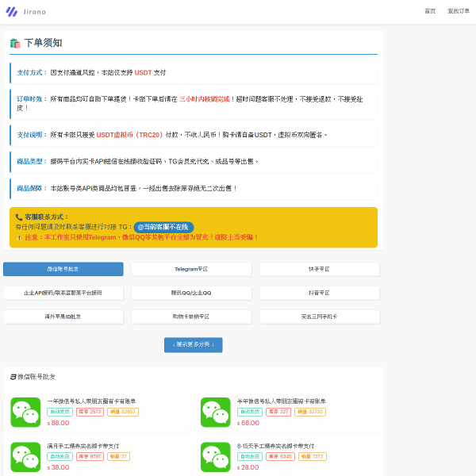Click the sales 32733 badge
This screenshot has width=476, height=476.
point(310,412)
